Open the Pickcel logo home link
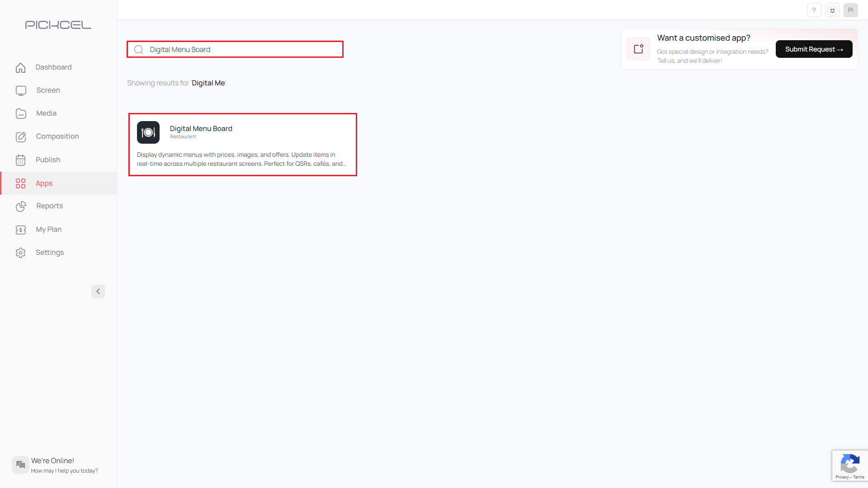 (58, 25)
